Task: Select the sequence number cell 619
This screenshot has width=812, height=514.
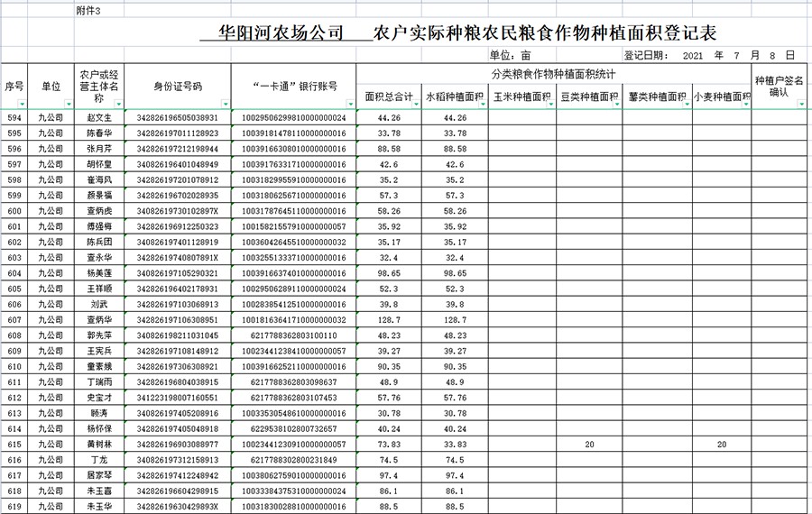Action: click(x=14, y=507)
